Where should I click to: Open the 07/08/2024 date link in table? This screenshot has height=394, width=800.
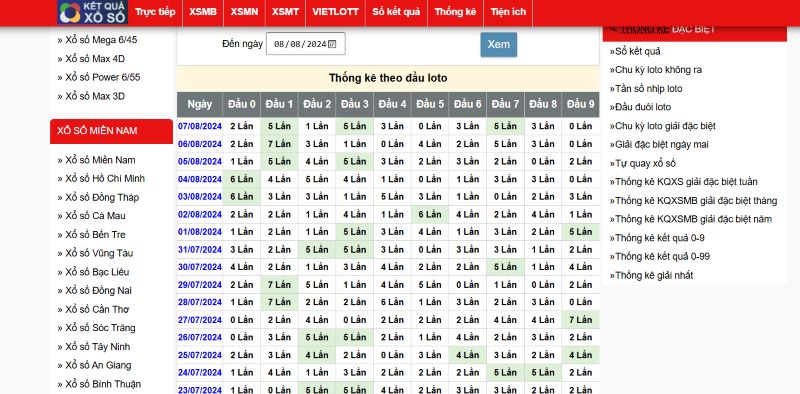point(200,126)
